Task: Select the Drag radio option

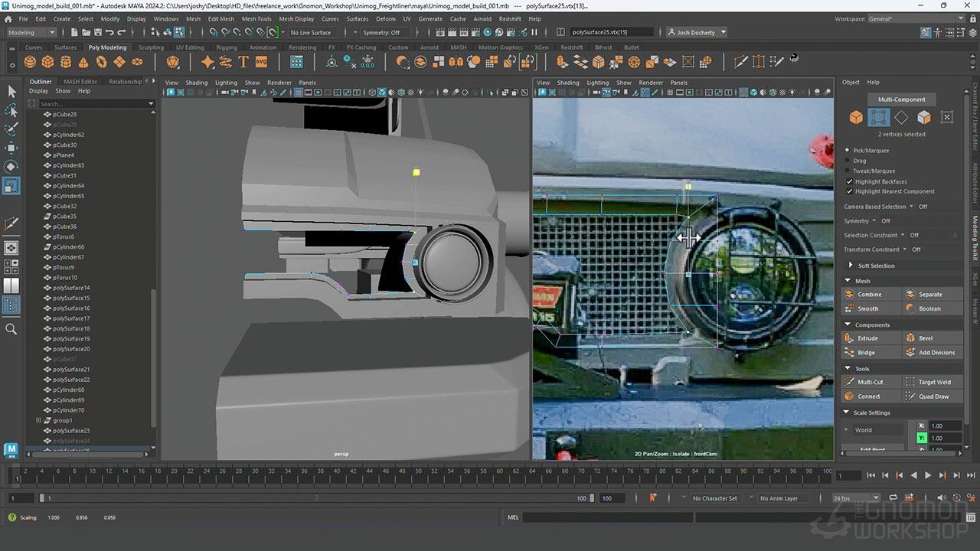Action: (847, 161)
